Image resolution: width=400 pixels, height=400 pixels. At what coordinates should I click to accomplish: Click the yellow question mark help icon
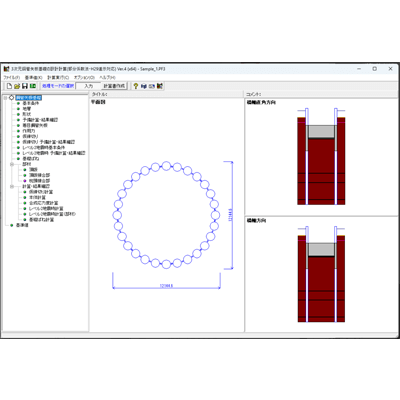click(x=136, y=86)
